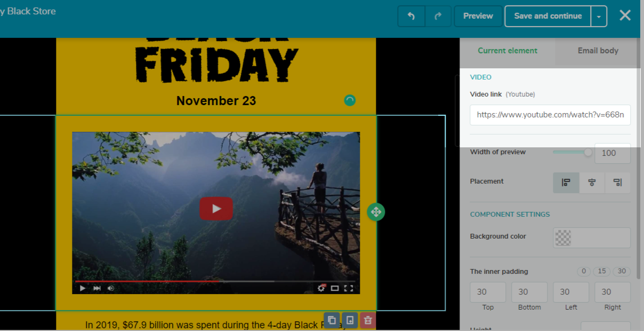644x331 pixels.
Task: Click the green move handle on video block
Action: pyautogui.click(x=376, y=212)
